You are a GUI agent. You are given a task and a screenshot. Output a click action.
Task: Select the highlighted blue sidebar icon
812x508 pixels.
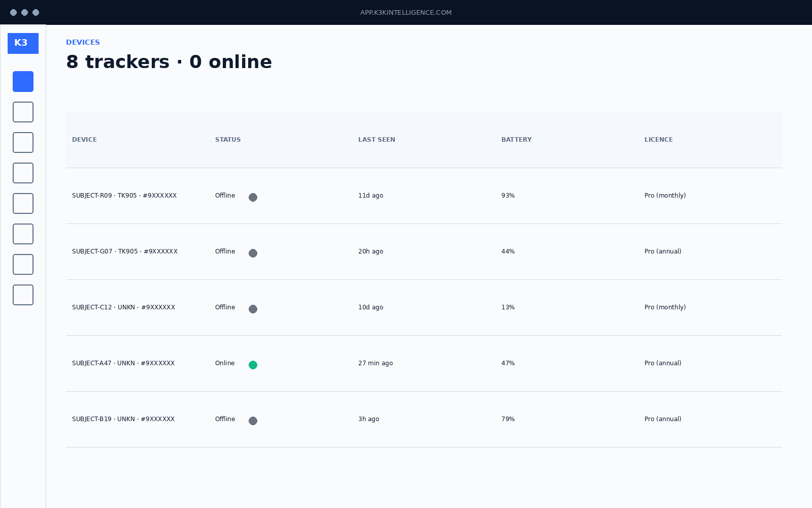(23, 81)
